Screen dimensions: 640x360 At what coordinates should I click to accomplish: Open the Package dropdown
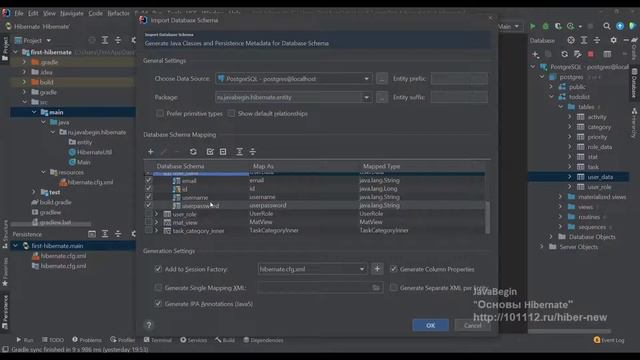(x=367, y=97)
